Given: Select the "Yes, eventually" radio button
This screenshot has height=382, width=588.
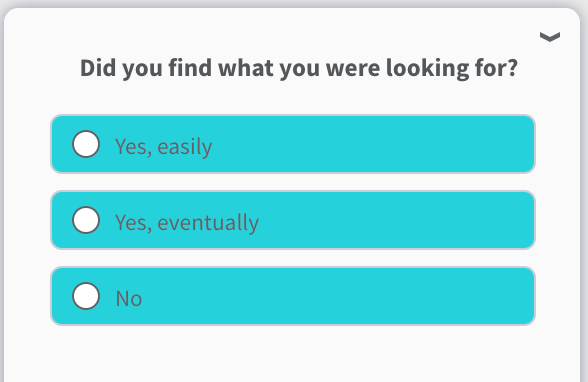Looking at the screenshot, I should point(86,220).
